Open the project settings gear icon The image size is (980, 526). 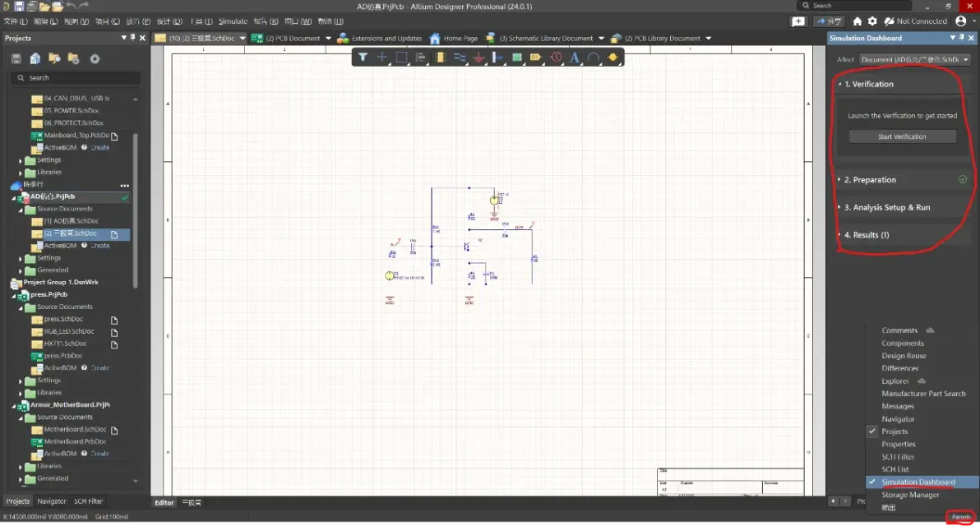click(x=95, y=58)
